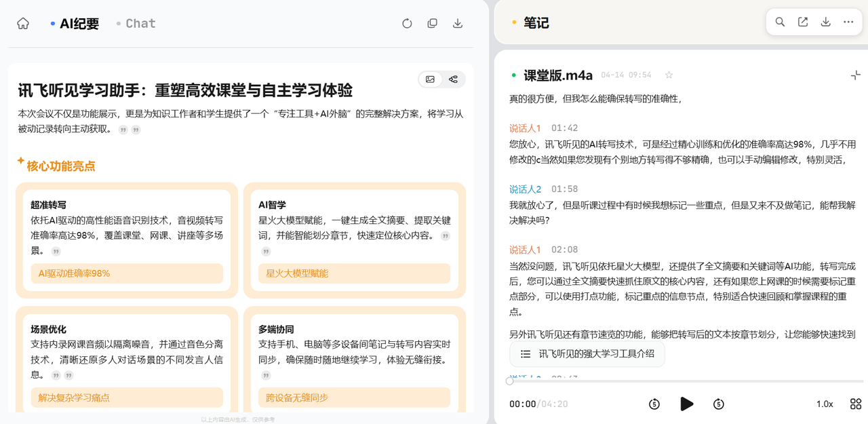Viewport: 868px width, 424px height.
Task: Copy the AI纪要 content
Action: tap(432, 23)
